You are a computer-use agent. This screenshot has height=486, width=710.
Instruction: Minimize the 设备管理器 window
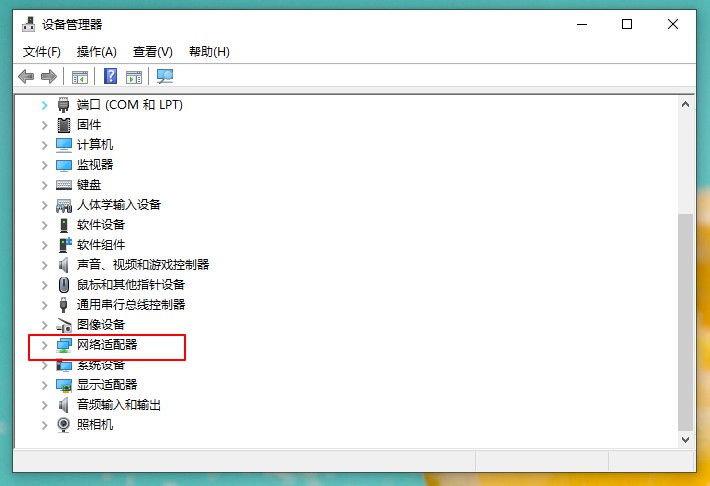point(582,24)
